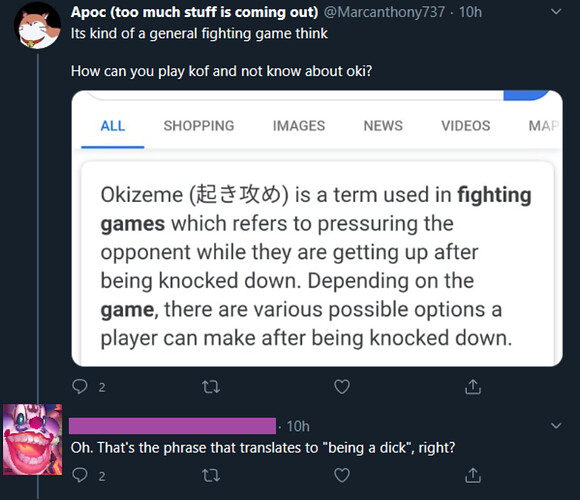The width and height of the screenshot is (580, 500).
Task: Open the clown avatar profile picture
Action: (33, 439)
